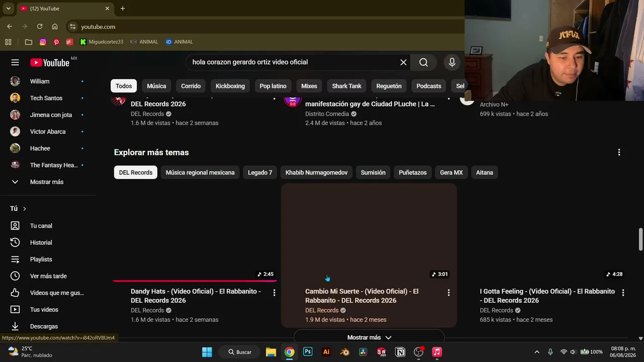Choose the Khabib Nurmagomedov topic chip

pyautogui.click(x=316, y=172)
